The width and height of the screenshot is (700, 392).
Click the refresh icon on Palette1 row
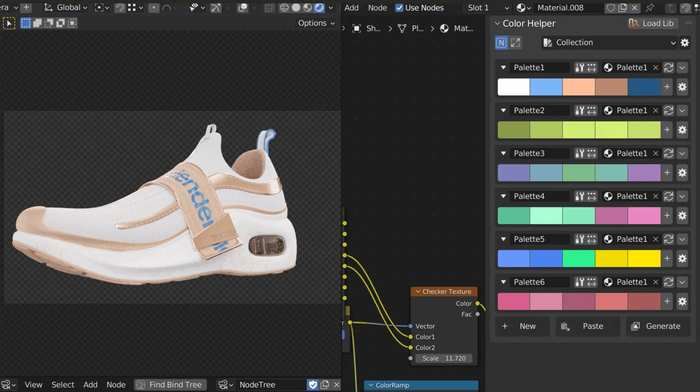(x=668, y=67)
